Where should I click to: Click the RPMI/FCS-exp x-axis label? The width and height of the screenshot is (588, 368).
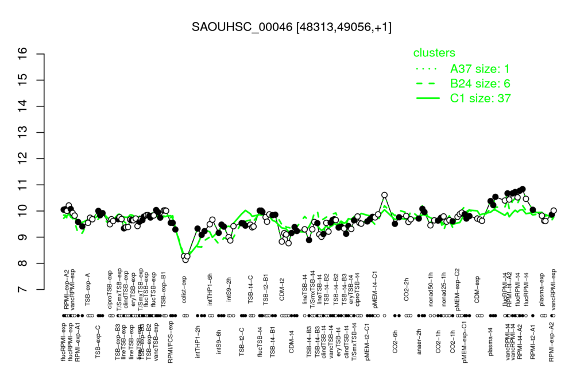(x=170, y=342)
